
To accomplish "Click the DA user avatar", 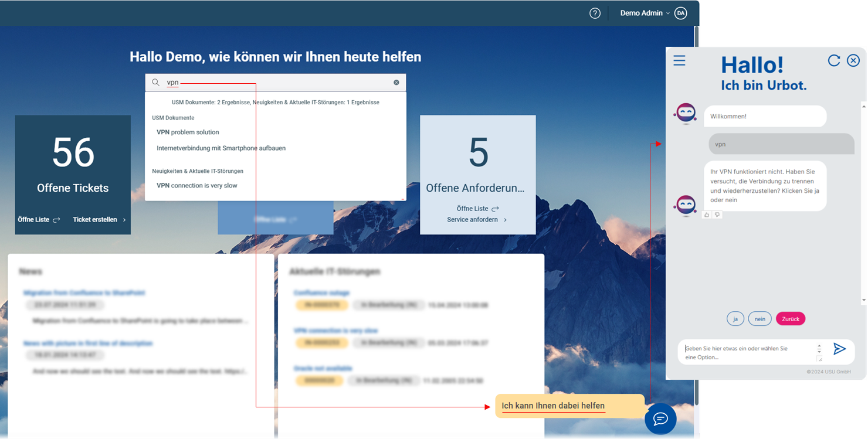I will [680, 13].
